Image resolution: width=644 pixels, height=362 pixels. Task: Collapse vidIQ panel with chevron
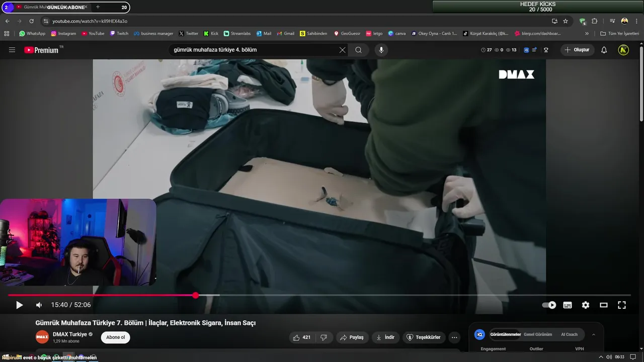(594, 334)
